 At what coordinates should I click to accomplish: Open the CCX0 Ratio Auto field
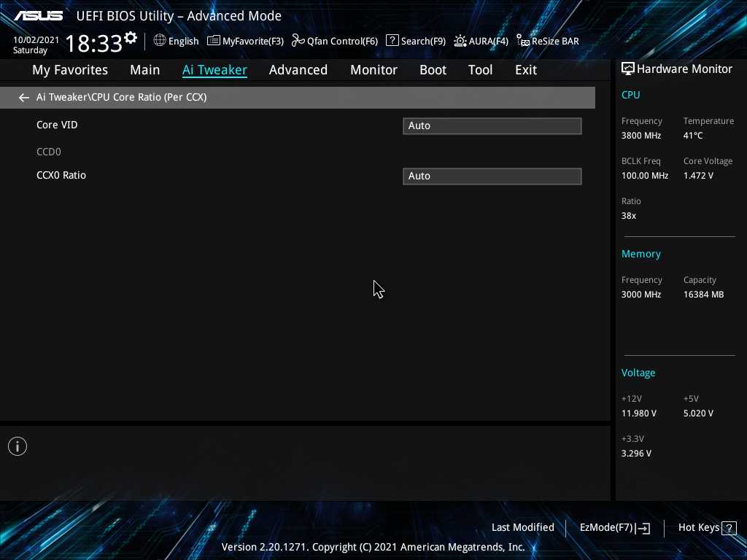click(x=492, y=176)
